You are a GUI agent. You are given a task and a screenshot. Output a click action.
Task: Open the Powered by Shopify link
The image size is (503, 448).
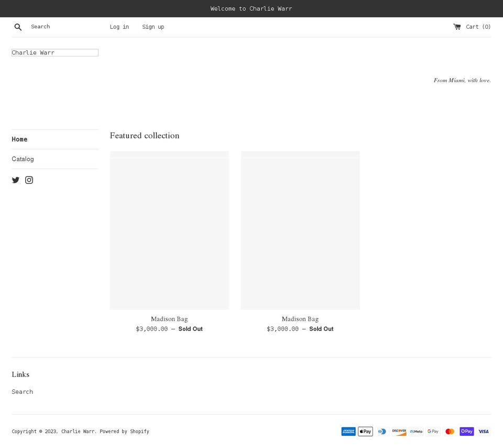click(125, 431)
